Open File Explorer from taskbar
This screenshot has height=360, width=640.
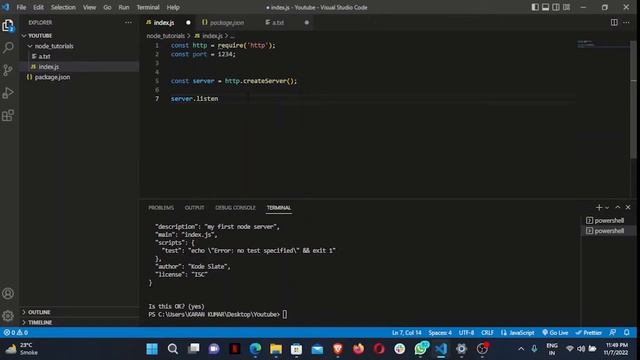click(x=276, y=349)
